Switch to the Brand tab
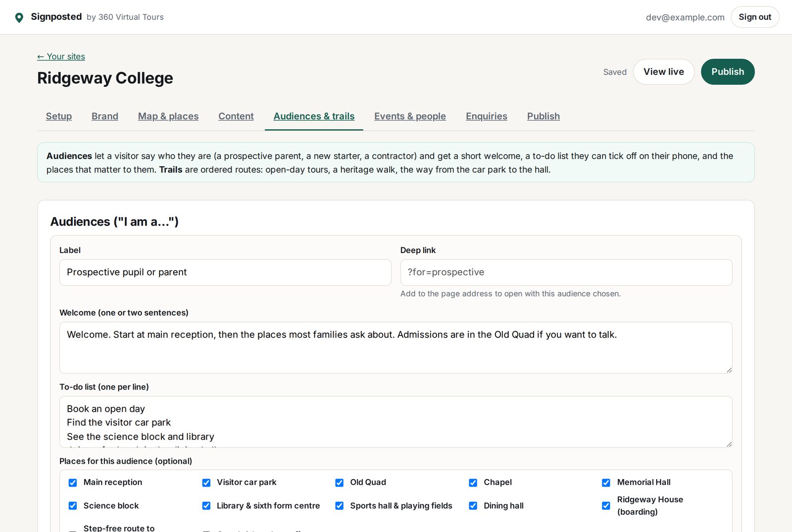Viewport: 792px width, 532px height. point(105,116)
